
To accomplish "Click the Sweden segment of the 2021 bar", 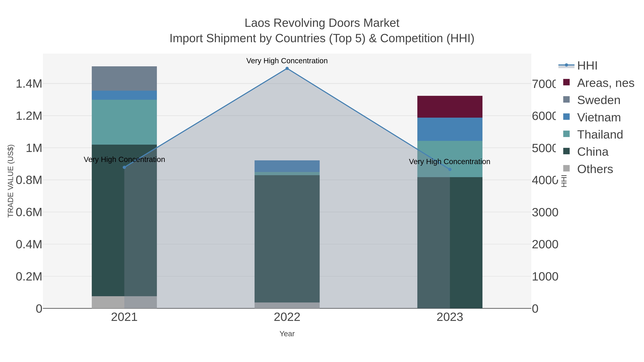I will (124, 78).
